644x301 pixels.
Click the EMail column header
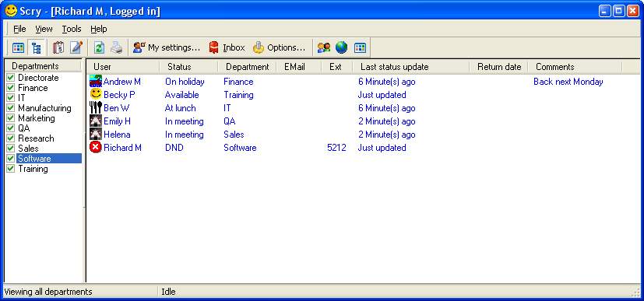(x=299, y=67)
